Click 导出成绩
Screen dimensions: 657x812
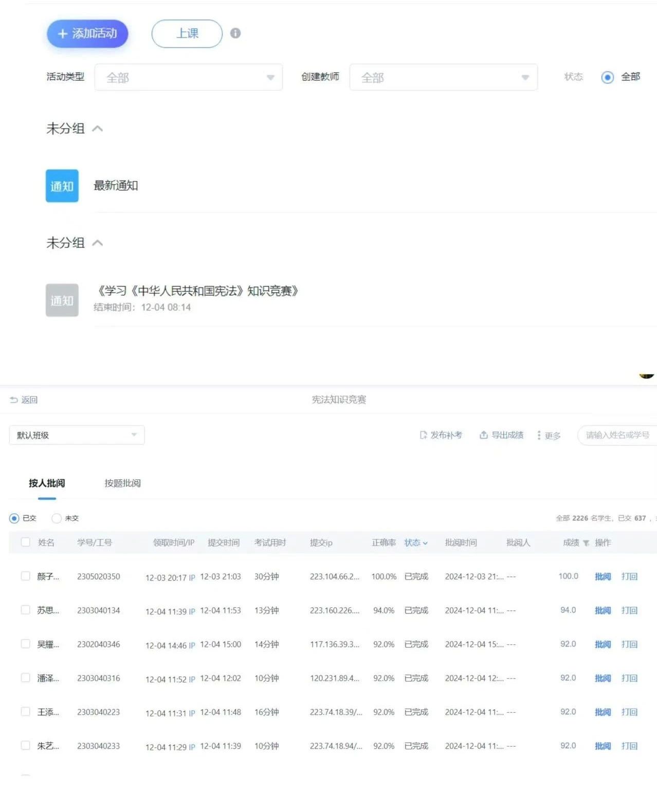[501, 435]
